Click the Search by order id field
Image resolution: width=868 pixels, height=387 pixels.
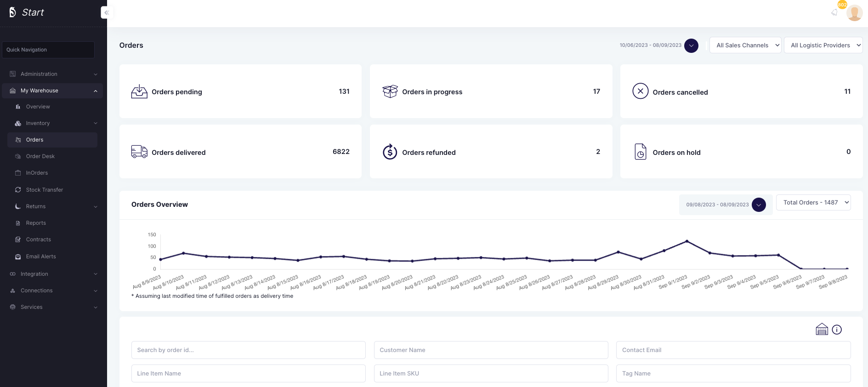[x=248, y=350]
